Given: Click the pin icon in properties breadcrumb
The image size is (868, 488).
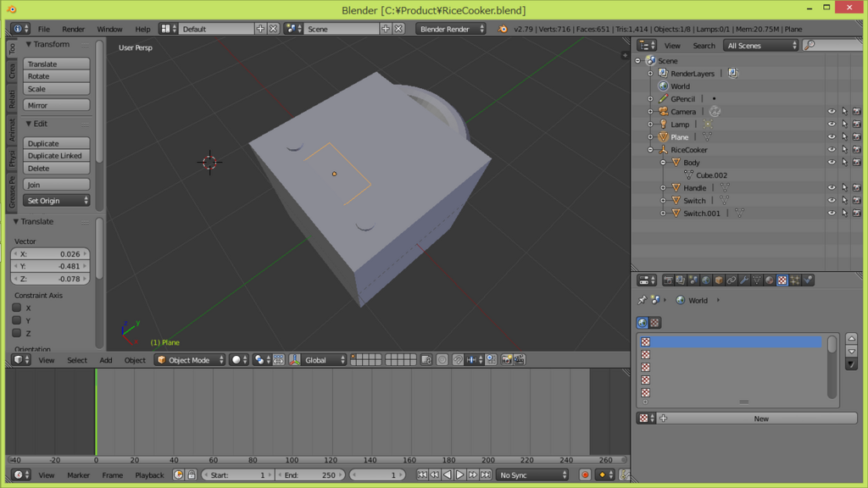Looking at the screenshot, I should 642,300.
